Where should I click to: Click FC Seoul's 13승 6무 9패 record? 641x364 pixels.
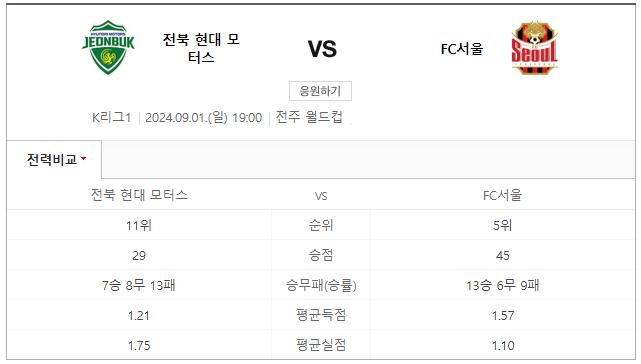tap(503, 285)
